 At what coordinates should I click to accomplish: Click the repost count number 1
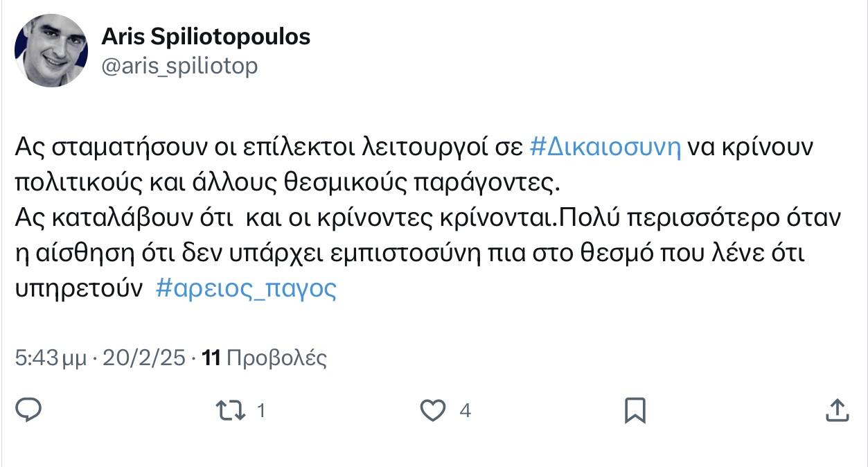(261, 411)
